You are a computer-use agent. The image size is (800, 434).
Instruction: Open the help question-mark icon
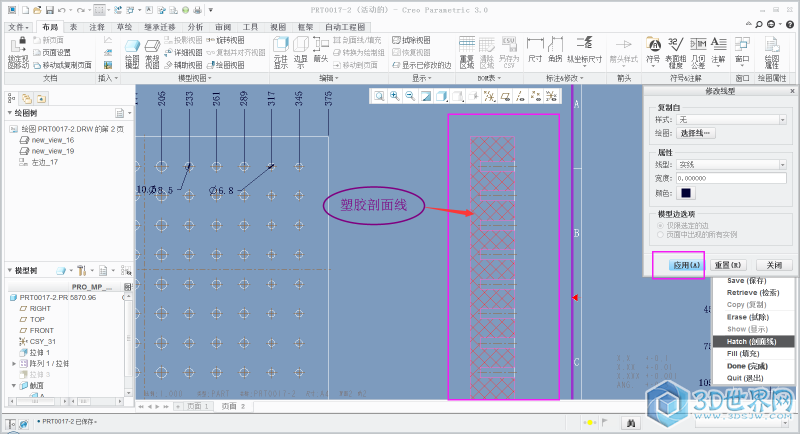click(789, 24)
